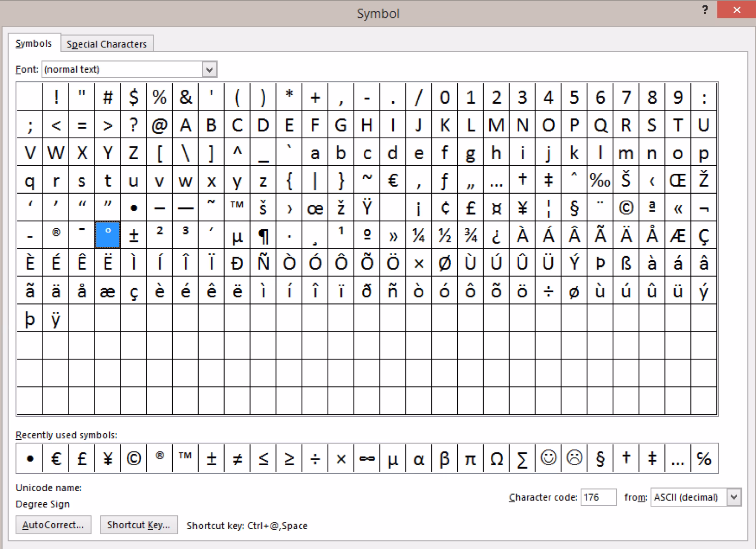Select the Euro symbol in the grid
756x549 pixels.
coord(393,179)
